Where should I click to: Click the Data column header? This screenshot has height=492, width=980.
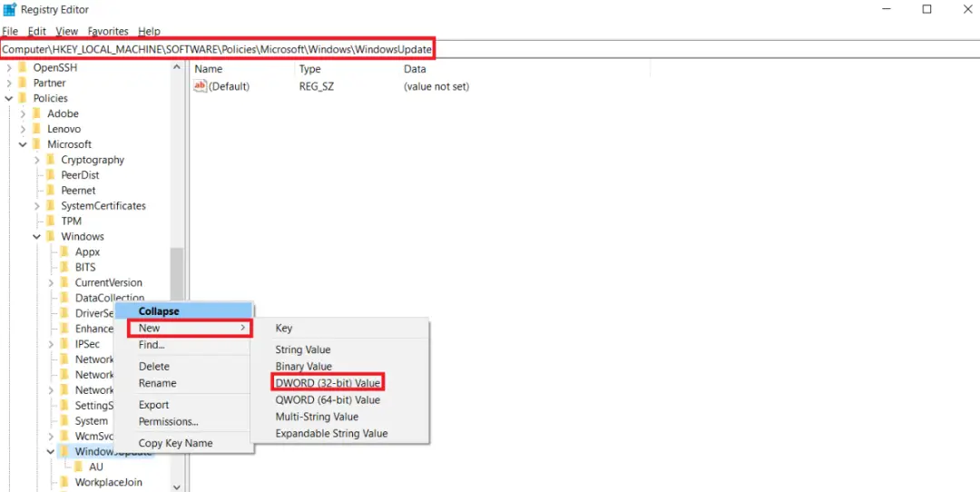point(524,69)
